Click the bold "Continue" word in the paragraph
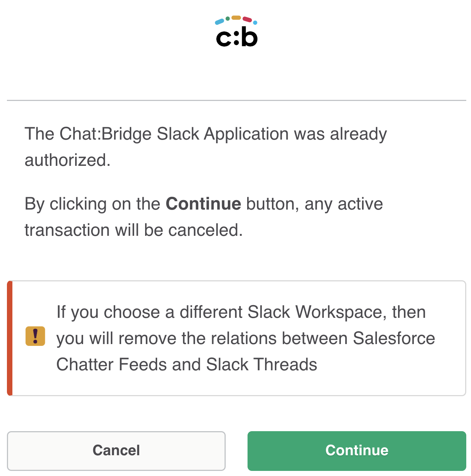471x476 pixels. tap(203, 204)
